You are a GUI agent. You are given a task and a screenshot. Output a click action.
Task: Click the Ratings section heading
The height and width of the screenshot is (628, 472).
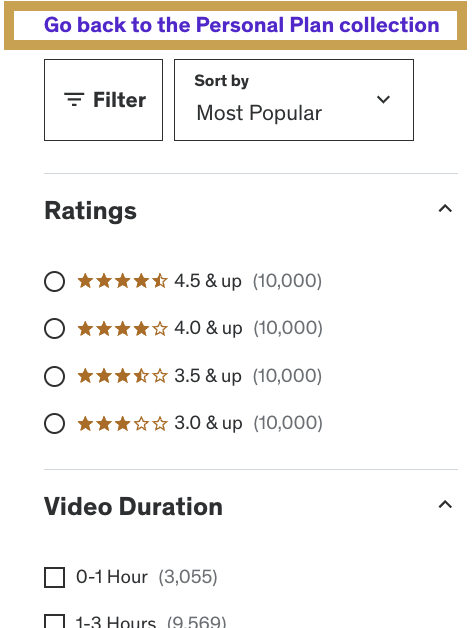coord(91,211)
